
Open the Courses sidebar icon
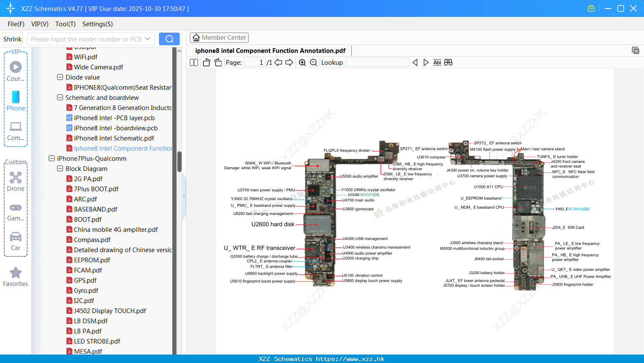coord(16,71)
